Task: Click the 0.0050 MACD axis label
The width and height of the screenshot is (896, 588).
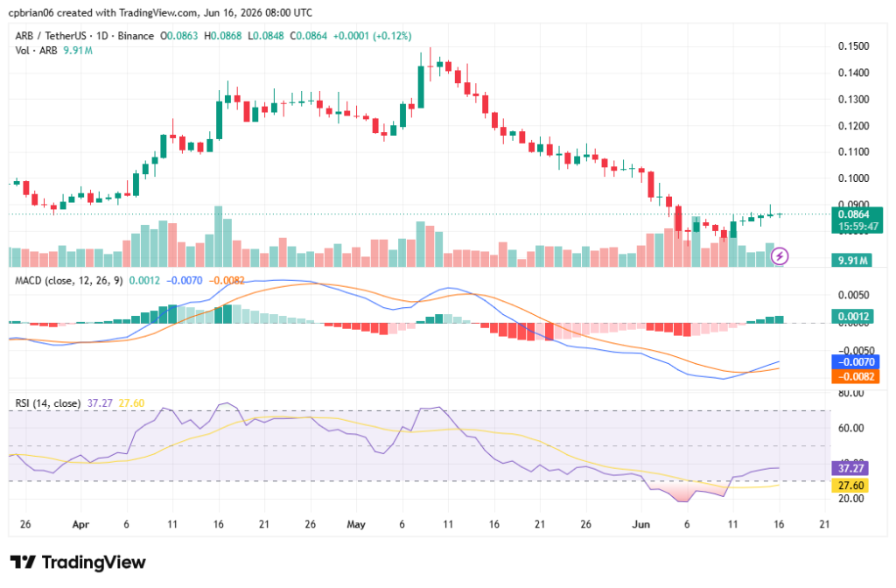Action: coord(854,296)
